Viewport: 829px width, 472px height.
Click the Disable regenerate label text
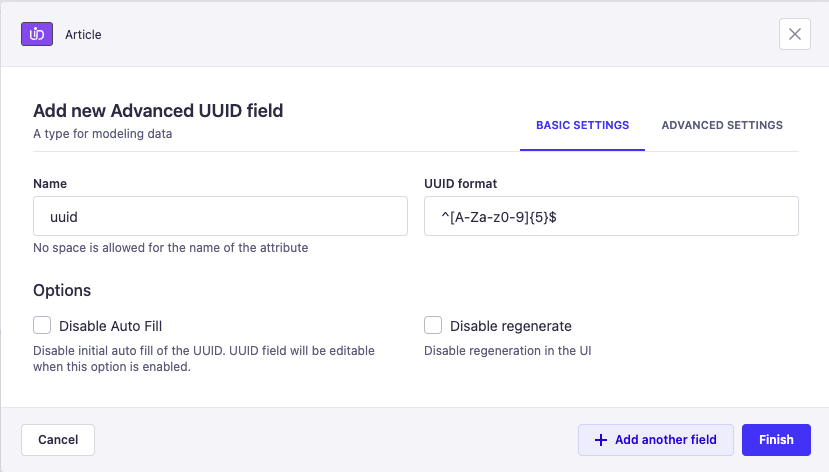510,326
